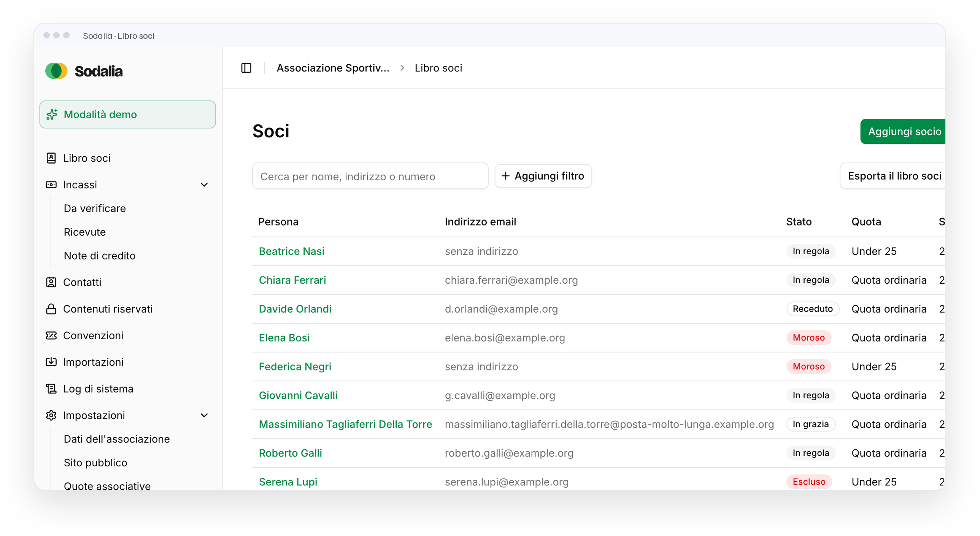This screenshot has width=980, height=536.
Task: Open the Ricevute submenu item
Action: click(85, 232)
